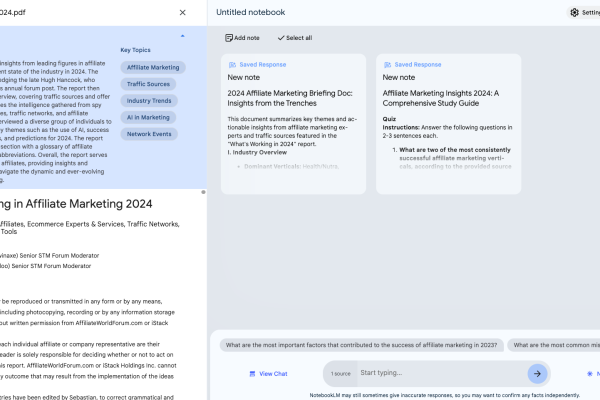The image size is (600, 400).
Task: Click Saved Response icon on Study Guide note
Action: pyautogui.click(x=387, y=65)
